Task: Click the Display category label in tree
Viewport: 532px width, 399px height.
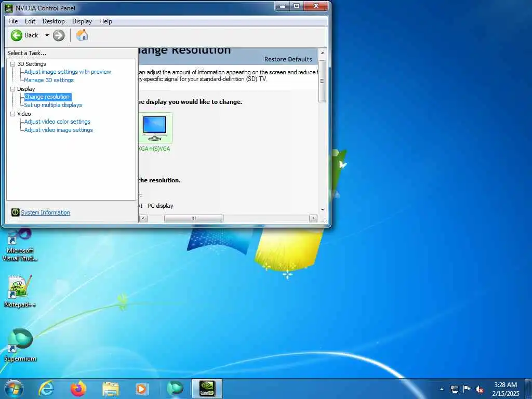Action: [26, 89]
